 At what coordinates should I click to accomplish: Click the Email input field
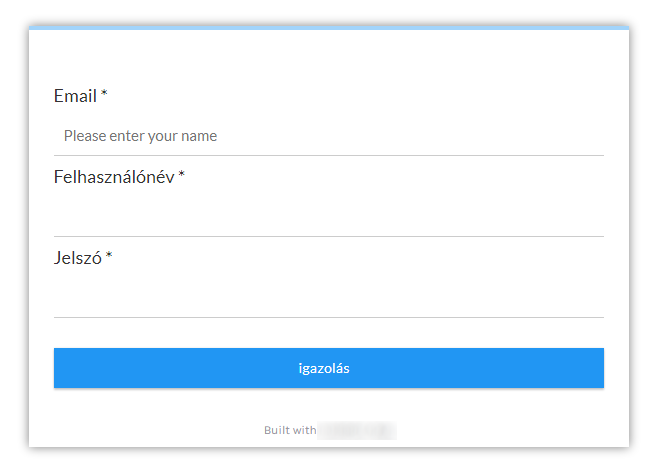(328, 136)
